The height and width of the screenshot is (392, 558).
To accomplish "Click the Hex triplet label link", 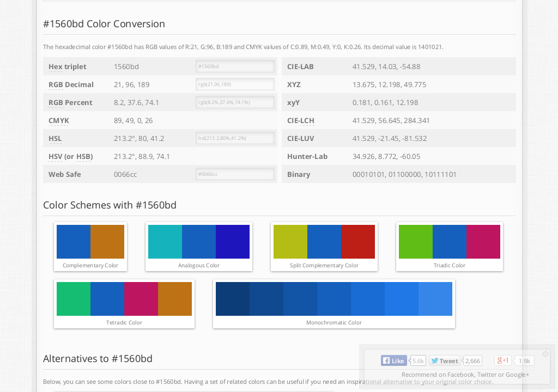I will pyautogui.click(x=68, y=66).
